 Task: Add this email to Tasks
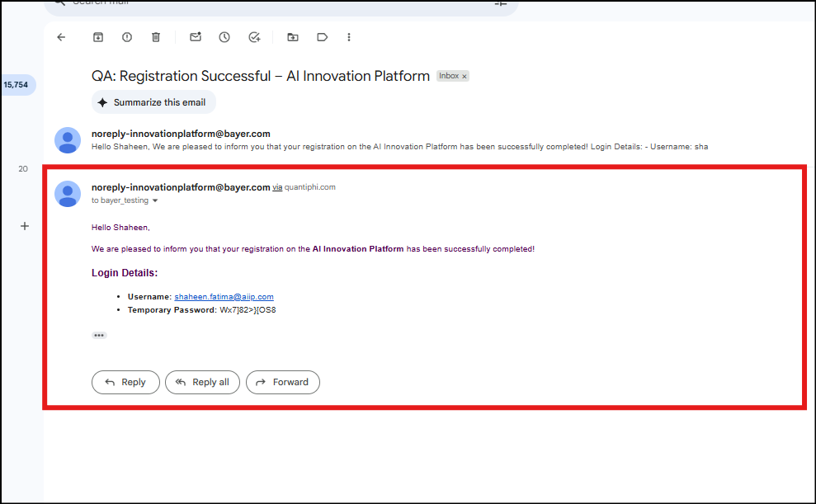[x=254, y=37]
